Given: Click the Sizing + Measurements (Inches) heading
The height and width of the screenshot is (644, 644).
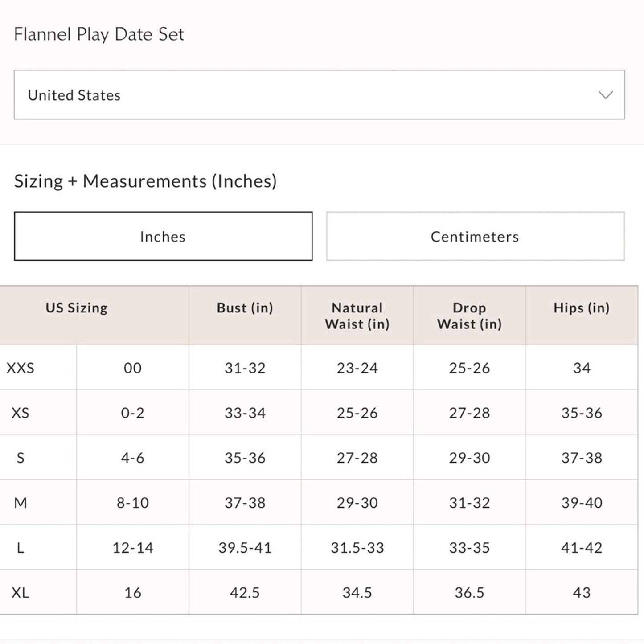Looking at the screenshot, I should coord(145,181).
